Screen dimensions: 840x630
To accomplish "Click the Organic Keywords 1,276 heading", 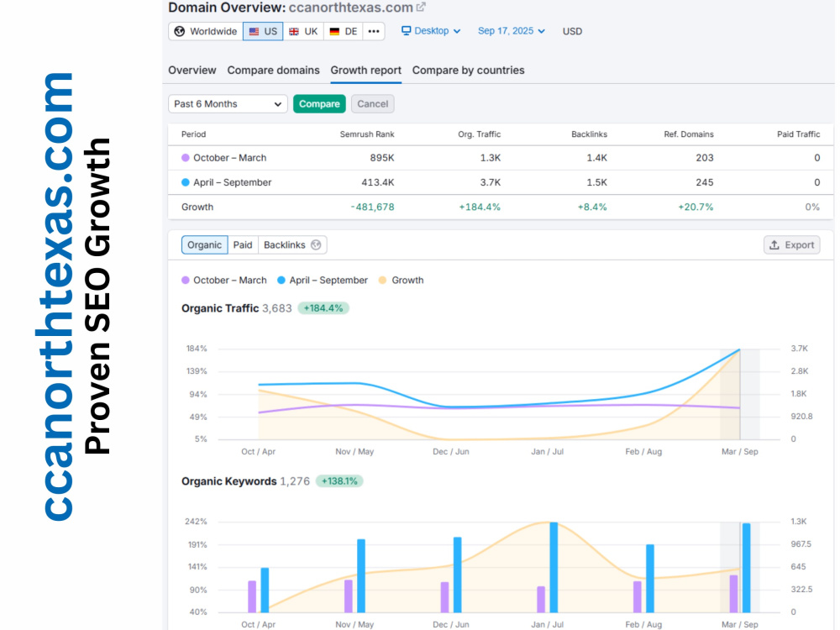I will coord(245,481).
